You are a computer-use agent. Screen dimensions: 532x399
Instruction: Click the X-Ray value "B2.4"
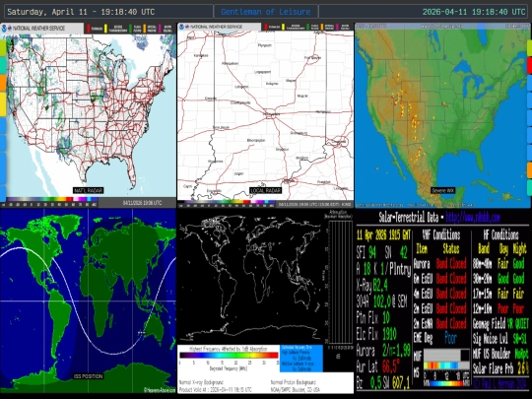(x=380, y=285)
